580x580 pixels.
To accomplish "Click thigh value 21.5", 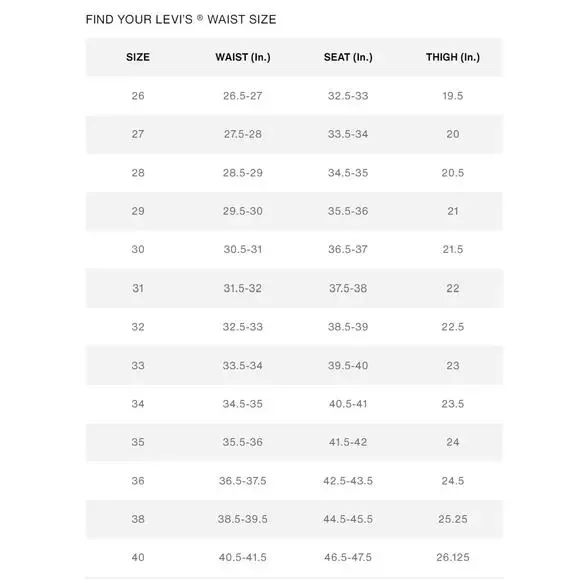I will click(x=453, y=249).
